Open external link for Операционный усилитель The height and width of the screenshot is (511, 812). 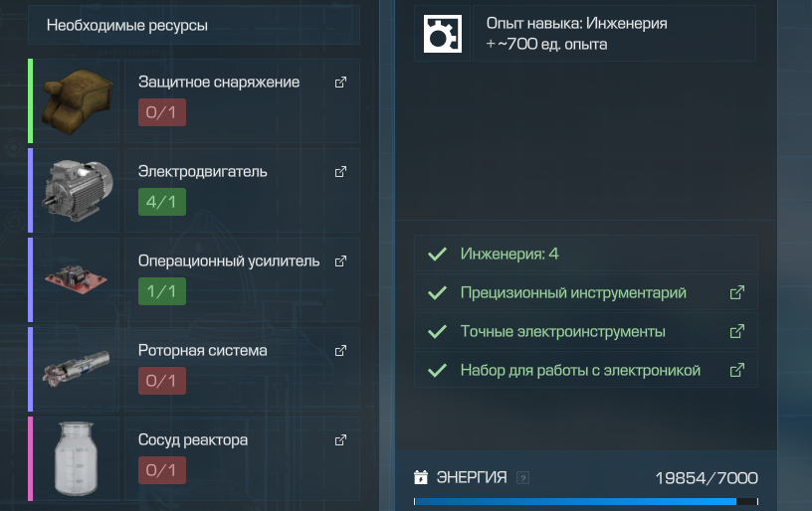click(x=340, y=261)
